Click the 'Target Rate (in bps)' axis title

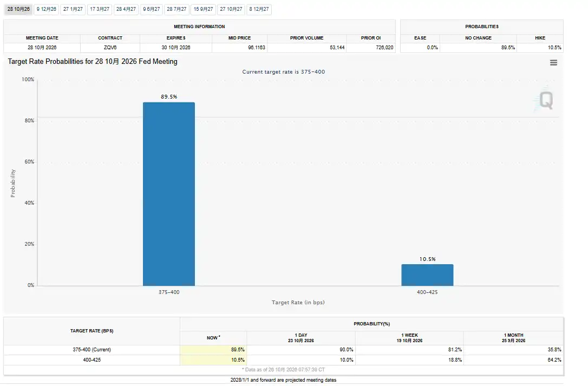click(298, 302)
